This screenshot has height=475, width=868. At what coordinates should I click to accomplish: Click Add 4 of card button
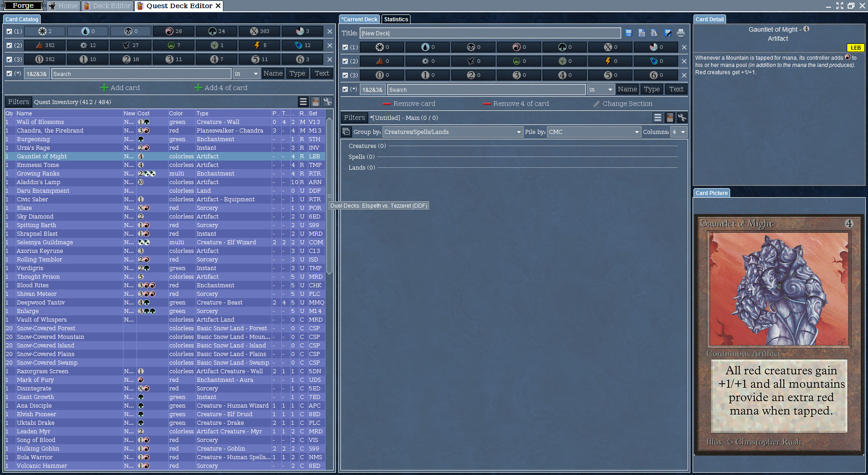221,88
